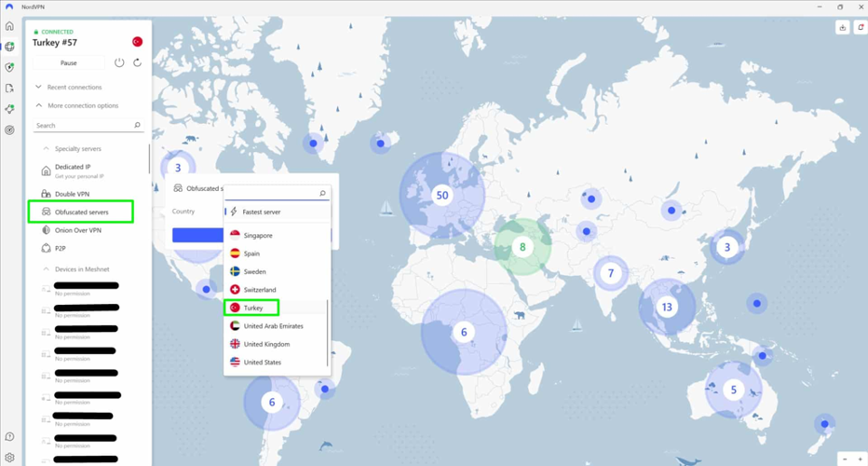Click the power disconnect icon

[x=119, y=62]
